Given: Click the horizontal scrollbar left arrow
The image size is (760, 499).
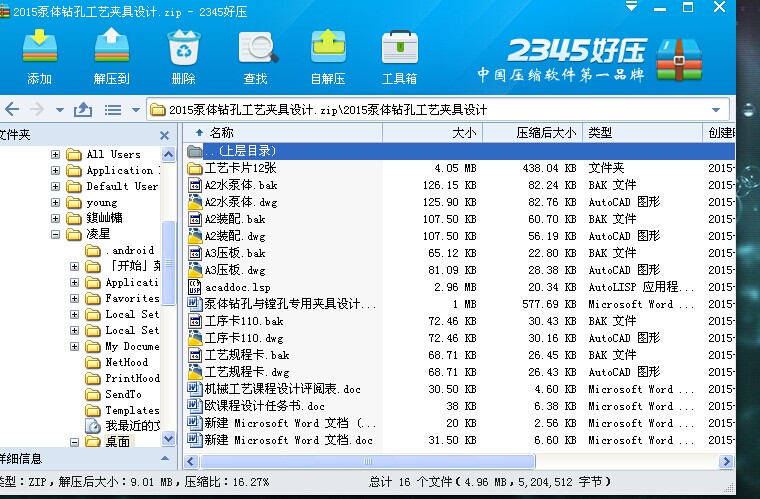Looking at the screenshot, I should click(190, 461).
